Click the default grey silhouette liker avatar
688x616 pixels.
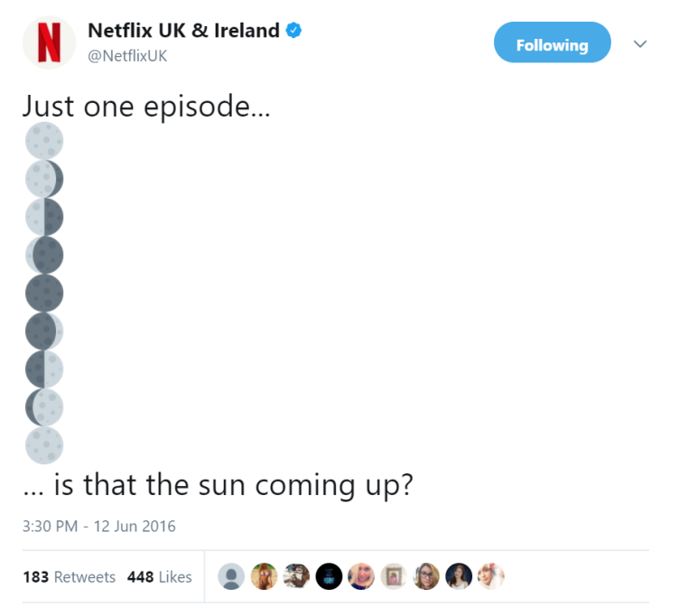232,576
